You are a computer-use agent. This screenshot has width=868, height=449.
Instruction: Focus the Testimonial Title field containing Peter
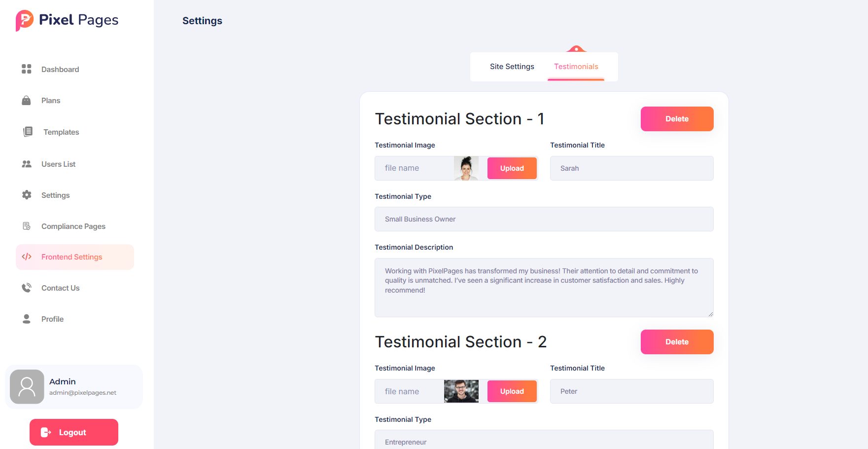click(631, 391)
